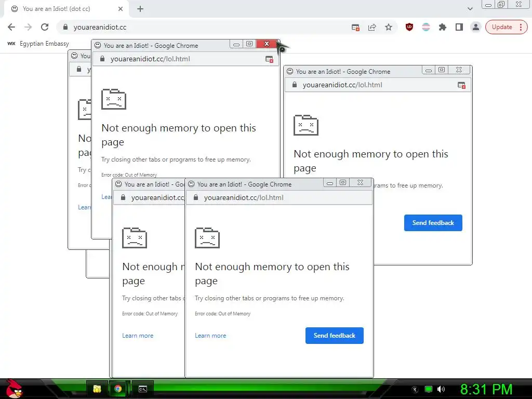532x399 pixels.
Task: Open a new tab with the plus button
Action: 140,9
